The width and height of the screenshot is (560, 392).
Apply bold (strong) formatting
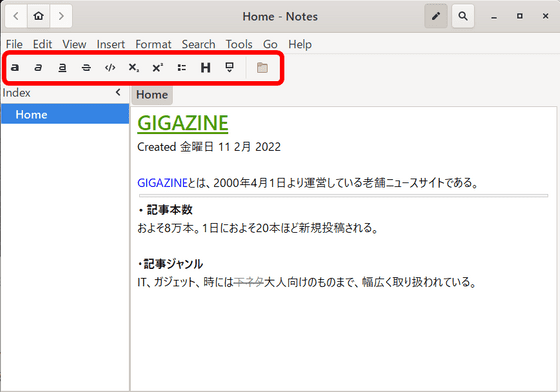pyautogui.click(x=15, y=67)
